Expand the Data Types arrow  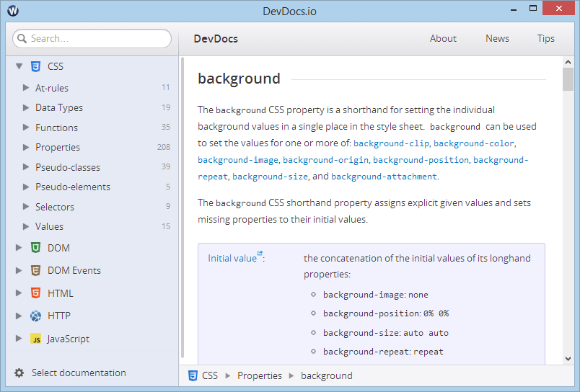pyautogui.click(x=26, y=107)
